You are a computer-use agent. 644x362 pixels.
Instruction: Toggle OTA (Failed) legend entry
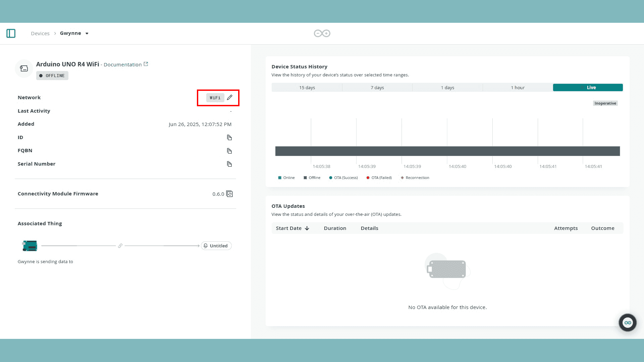tap(379, 178)
